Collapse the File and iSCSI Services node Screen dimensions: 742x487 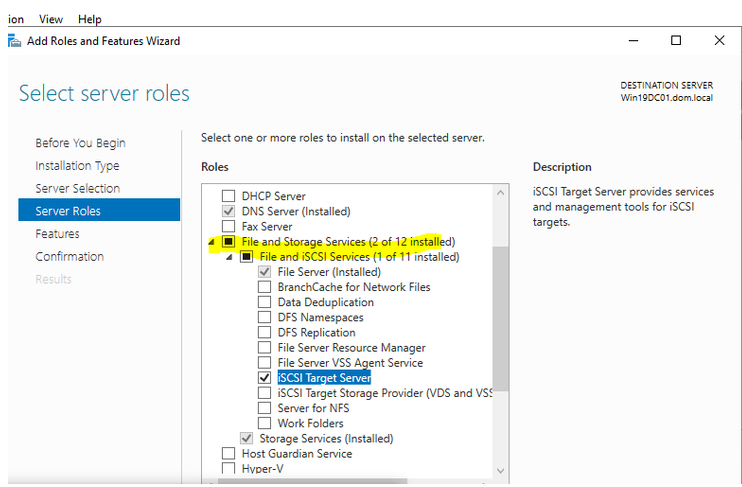pyautogui.click(x=228, y=257)
